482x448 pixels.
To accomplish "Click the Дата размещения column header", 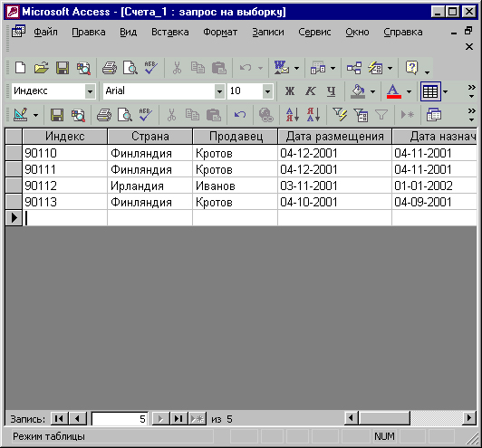I will 334,137.
